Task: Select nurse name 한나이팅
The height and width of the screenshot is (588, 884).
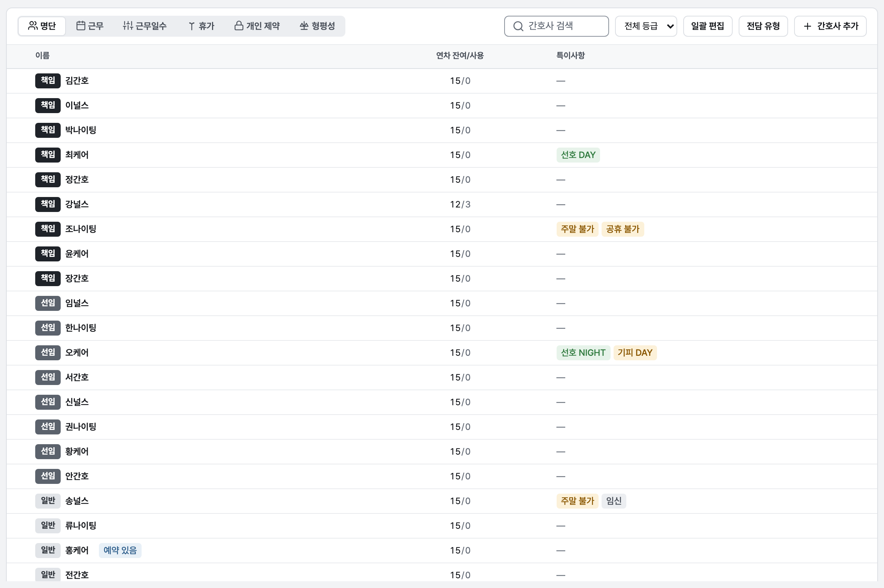Action: point(81,328)
